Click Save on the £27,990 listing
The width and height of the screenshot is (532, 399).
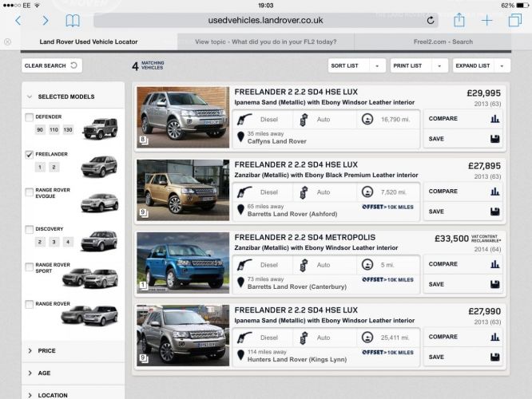point(463,357)
